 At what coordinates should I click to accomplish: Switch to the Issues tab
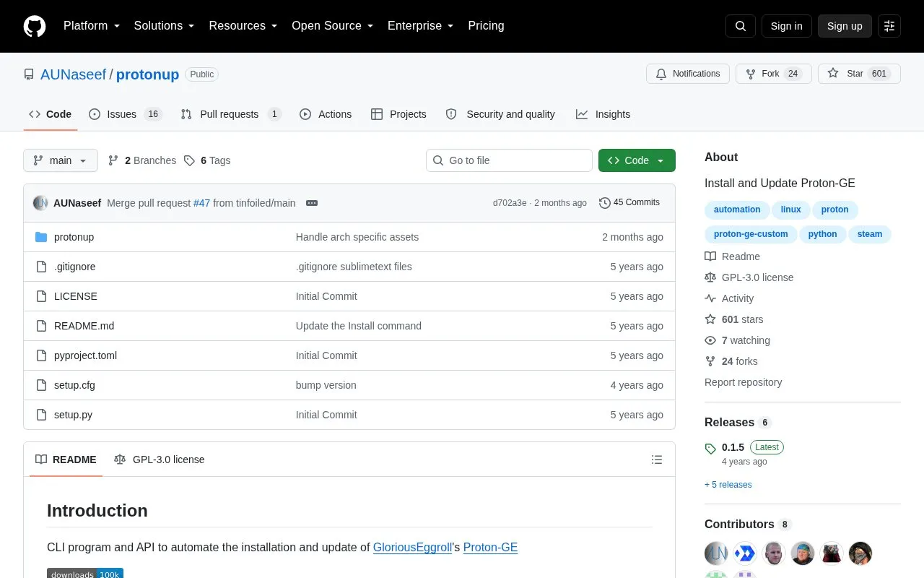click(x=126, y=114)
